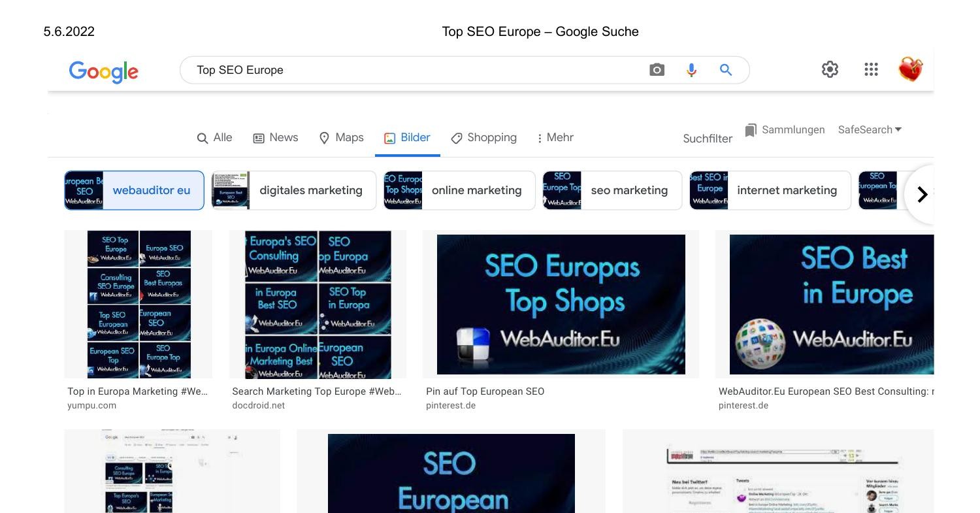Select the 'digitales marketing' related search chip

pyautogui.click(x=311, y=190)
